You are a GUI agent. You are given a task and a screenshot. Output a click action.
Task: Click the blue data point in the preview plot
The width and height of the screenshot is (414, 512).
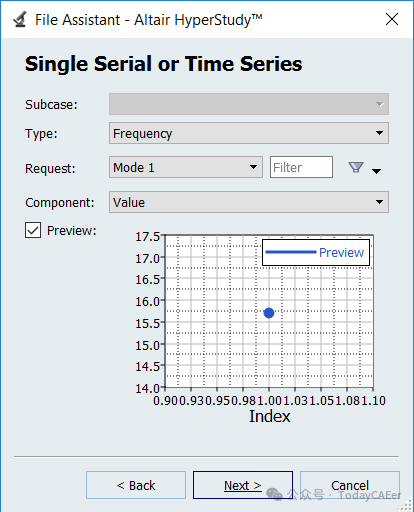click(269, 313)
